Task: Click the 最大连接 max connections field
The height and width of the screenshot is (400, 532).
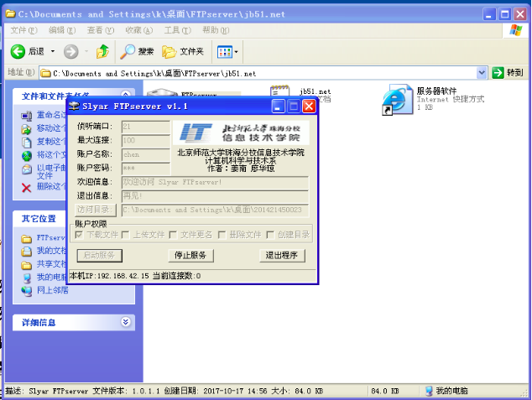Action: 146,140
